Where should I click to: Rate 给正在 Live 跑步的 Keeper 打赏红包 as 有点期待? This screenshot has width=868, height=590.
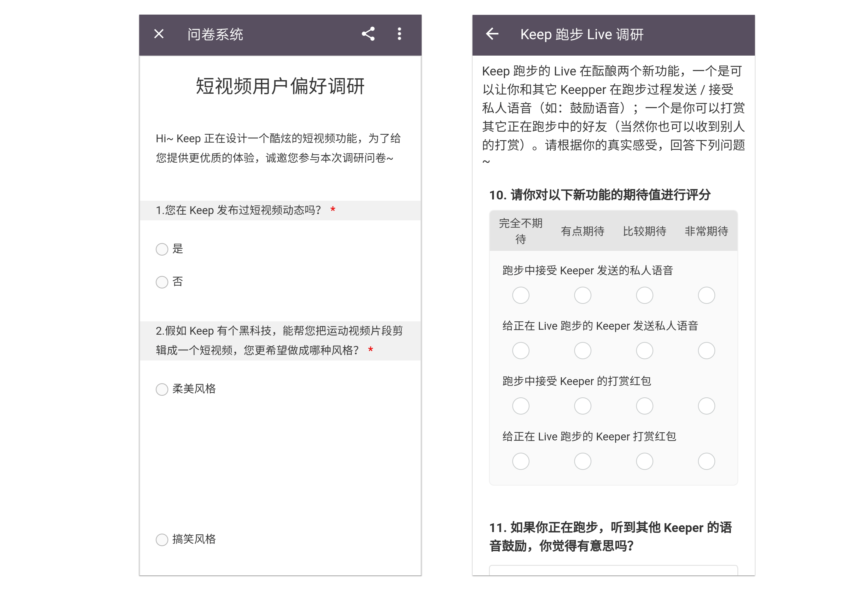click(583, 461)
